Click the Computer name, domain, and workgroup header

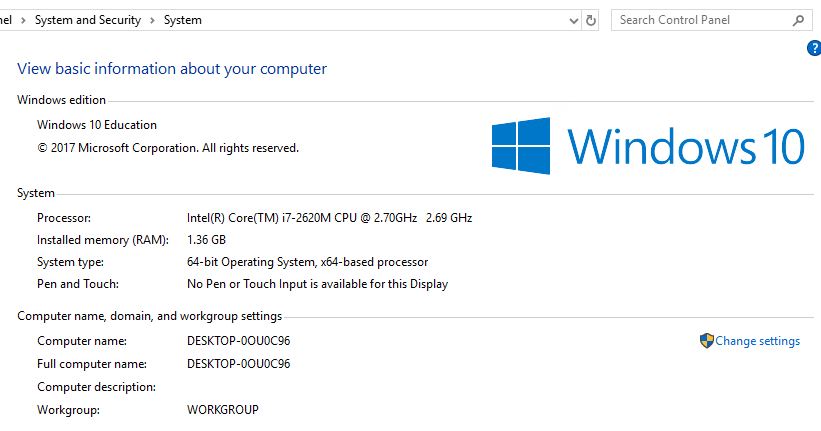click(x=149, y=316)
